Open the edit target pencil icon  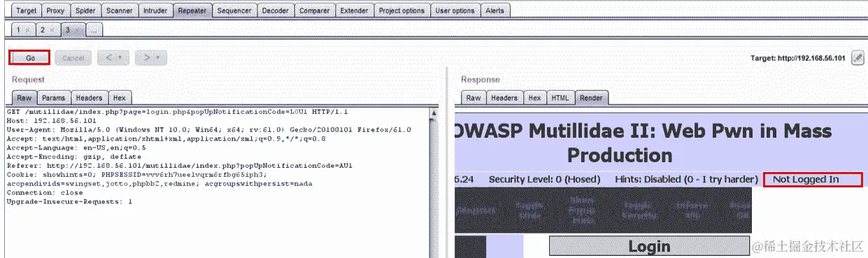(x=858, y=58)
